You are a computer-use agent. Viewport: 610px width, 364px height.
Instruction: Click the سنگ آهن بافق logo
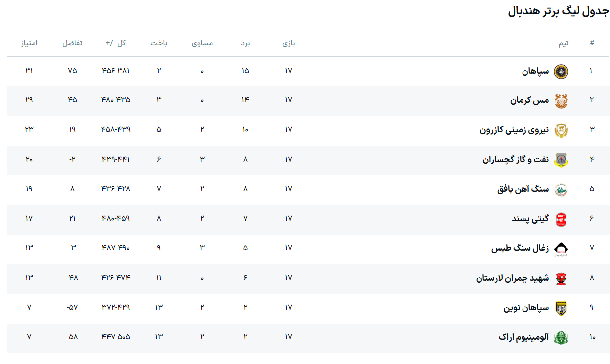pos(561,190)
